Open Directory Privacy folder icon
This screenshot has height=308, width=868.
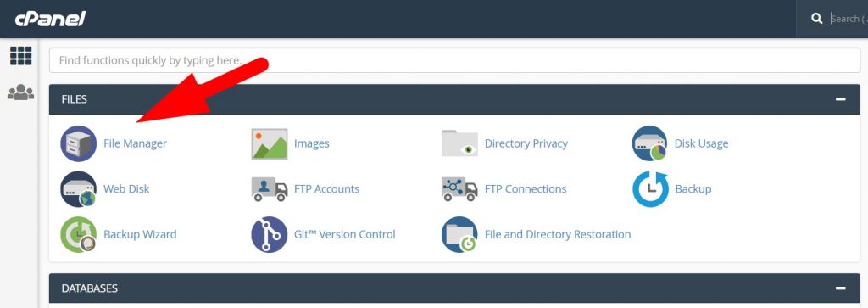click(x=459, y=143)
